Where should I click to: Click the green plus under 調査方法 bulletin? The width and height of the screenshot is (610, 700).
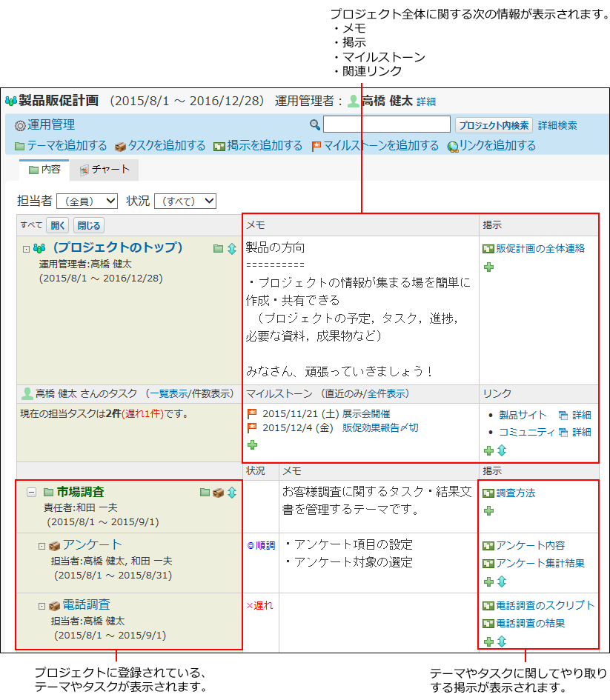[x=488, y=511]
